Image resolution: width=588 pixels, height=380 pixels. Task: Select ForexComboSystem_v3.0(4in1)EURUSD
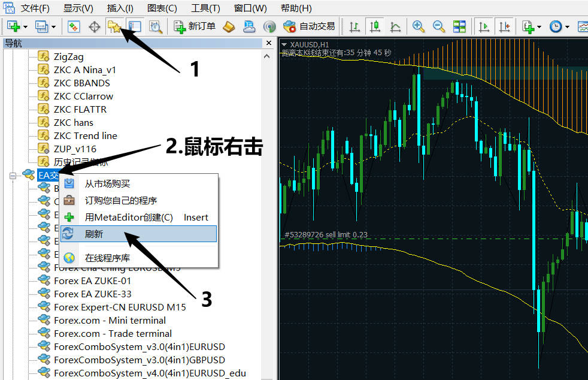(140, 346)
